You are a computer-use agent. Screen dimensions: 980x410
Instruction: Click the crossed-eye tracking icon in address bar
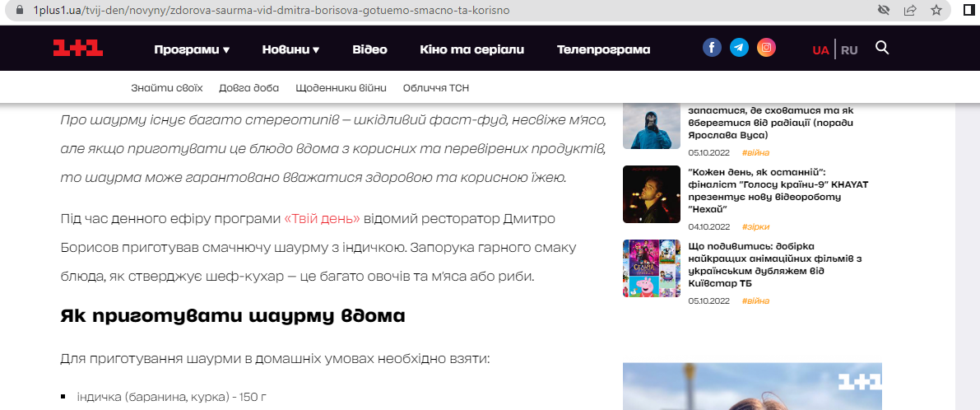click(883, 11)
